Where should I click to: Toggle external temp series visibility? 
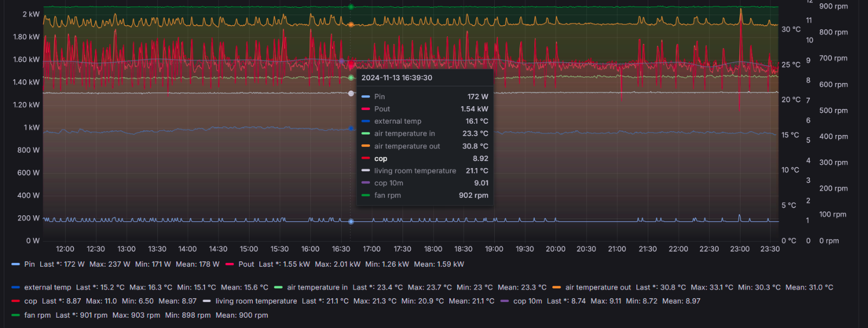coord(48,287)
